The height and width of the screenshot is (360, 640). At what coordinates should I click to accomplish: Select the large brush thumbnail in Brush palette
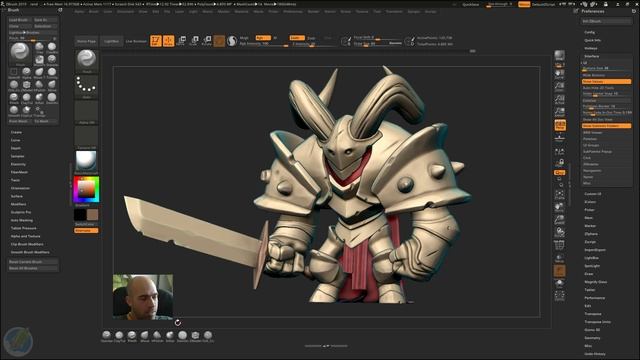point(20,53)
